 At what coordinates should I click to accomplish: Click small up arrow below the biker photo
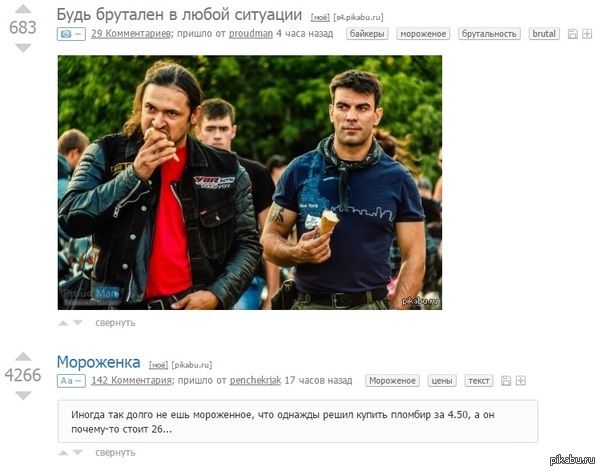pos(63,323)
